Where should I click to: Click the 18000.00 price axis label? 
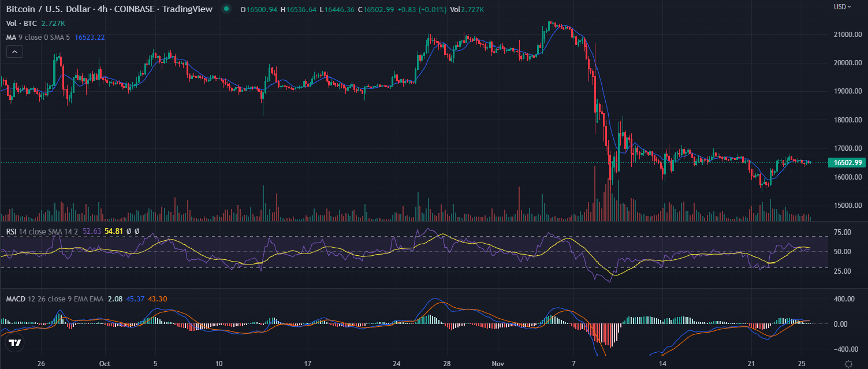[x=848, y=120]
